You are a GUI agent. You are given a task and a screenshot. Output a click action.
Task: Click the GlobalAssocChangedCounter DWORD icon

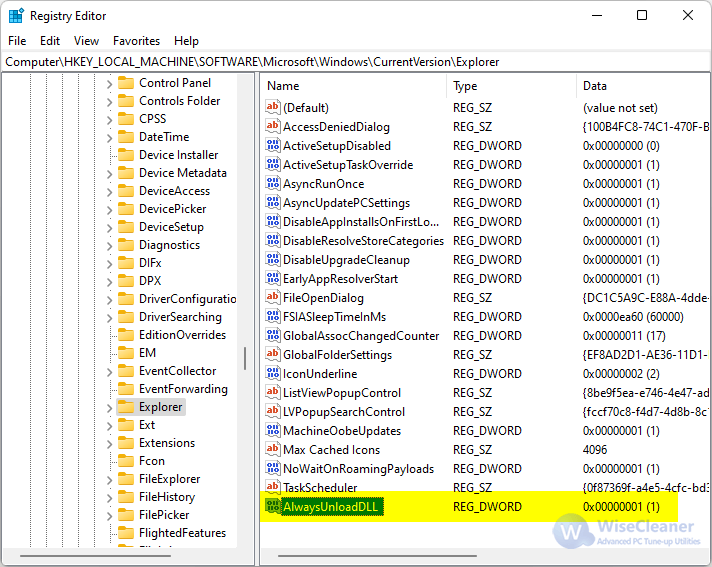(x=272, y=335)
